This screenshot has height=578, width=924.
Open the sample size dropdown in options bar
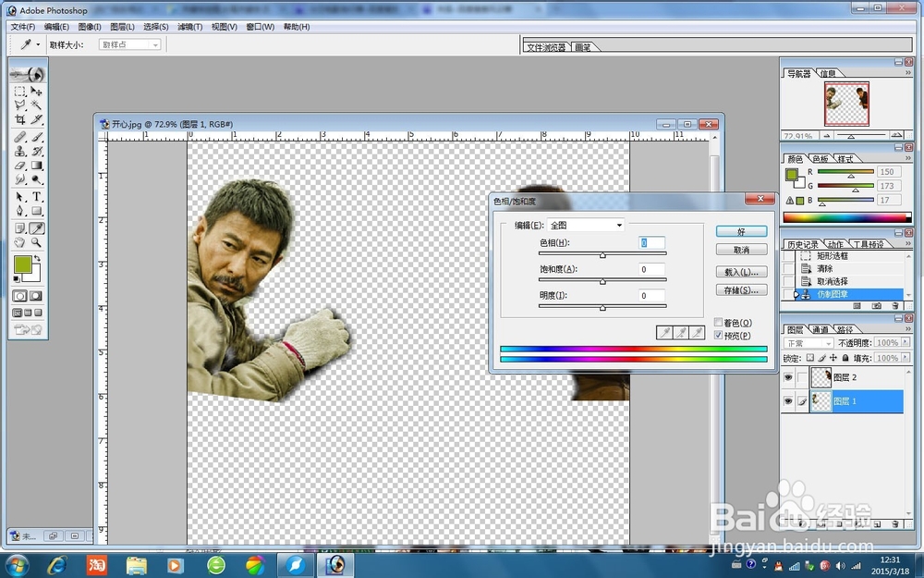[x=129, y=44]
